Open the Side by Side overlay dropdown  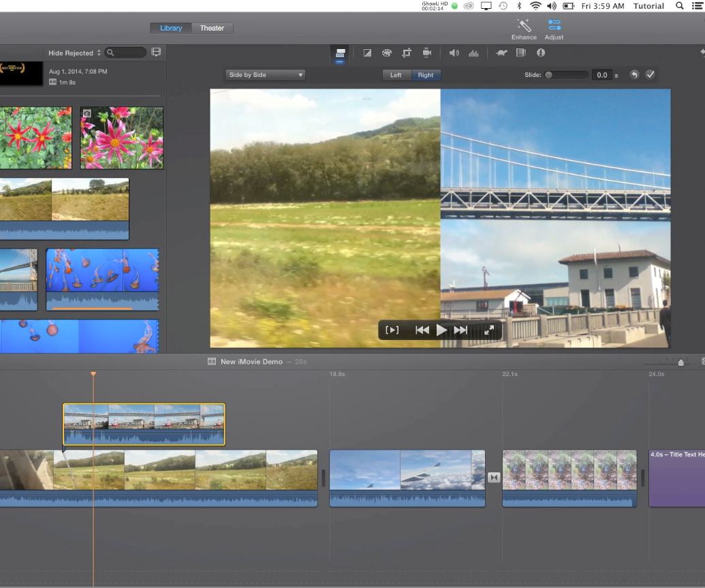click(x=265, y=75)
